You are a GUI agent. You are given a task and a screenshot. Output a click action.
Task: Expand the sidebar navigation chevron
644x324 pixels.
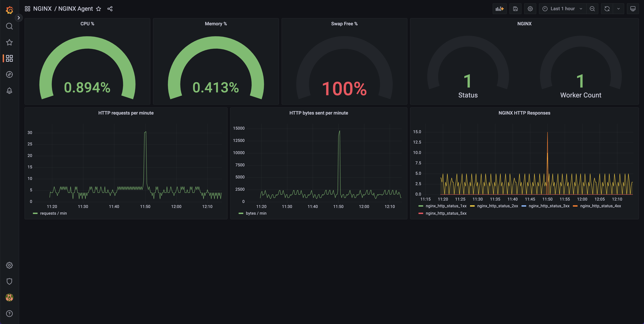pos(18,18)
